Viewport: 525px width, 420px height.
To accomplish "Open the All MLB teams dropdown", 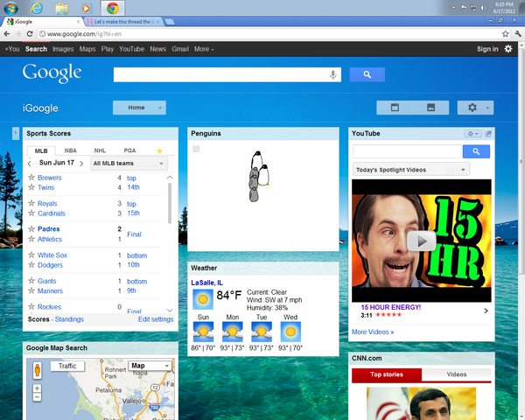I will point(129,164).
